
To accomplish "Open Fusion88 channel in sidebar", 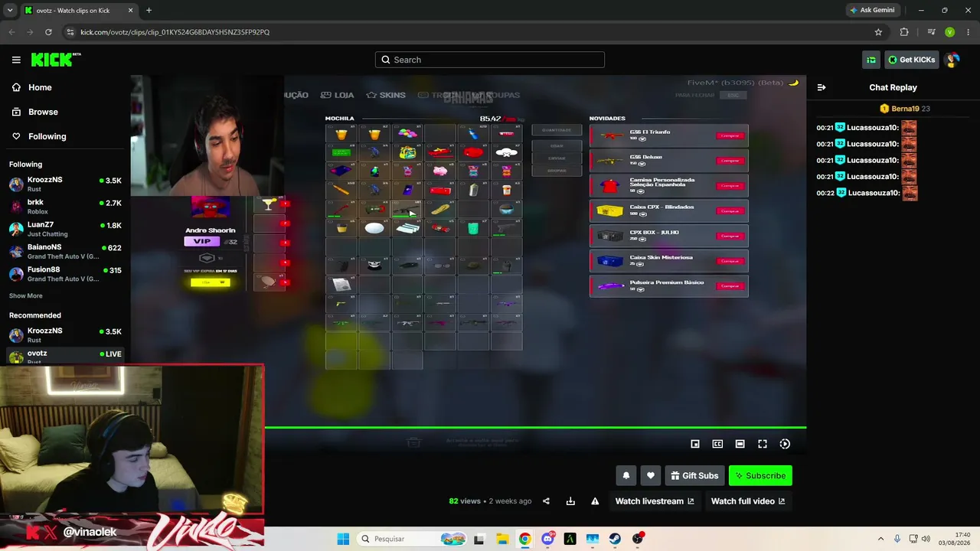I will (65, 274).
